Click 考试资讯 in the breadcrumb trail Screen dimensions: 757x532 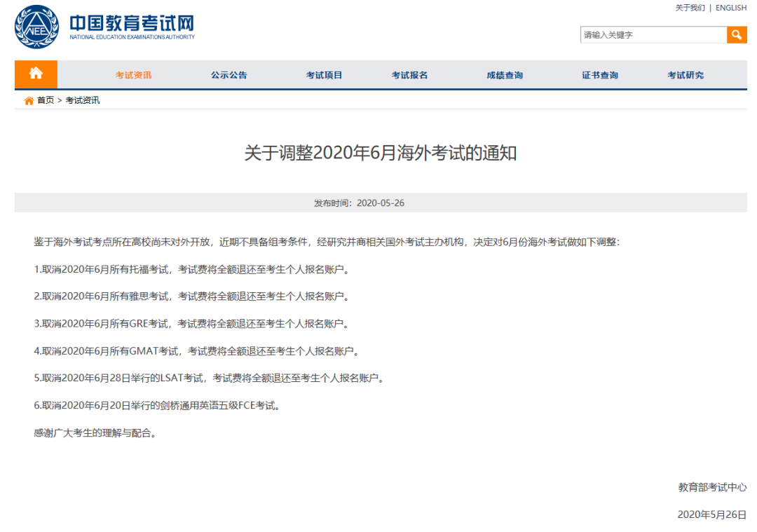tap(83, 100)
